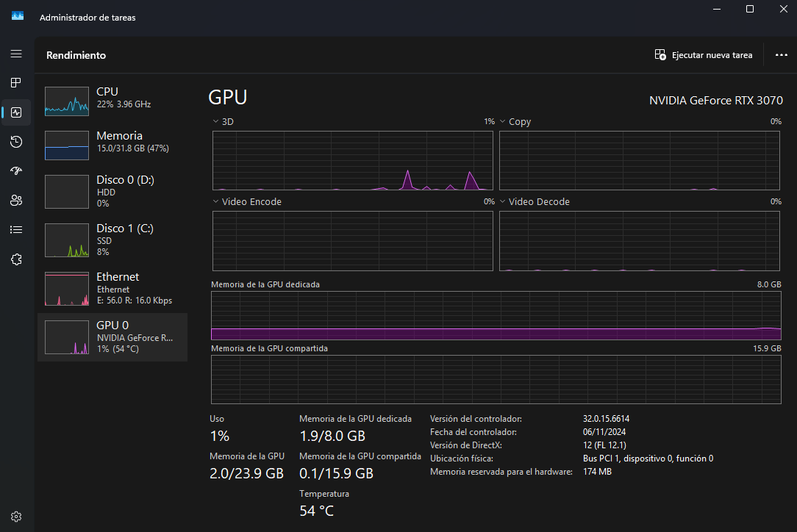
Task: Click the Rendimiento page heading
Action: point(76,55)
